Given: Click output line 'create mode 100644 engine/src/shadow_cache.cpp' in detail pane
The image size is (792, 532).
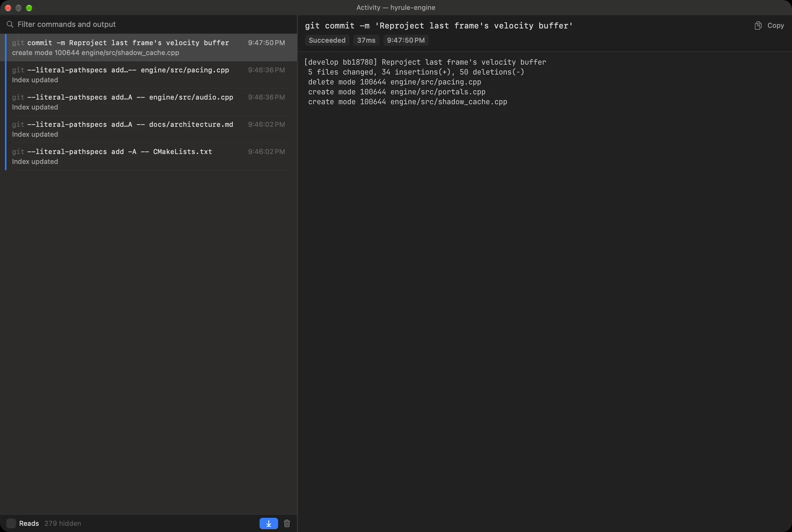Looking at the screenshot, I should tap(408, 102).
